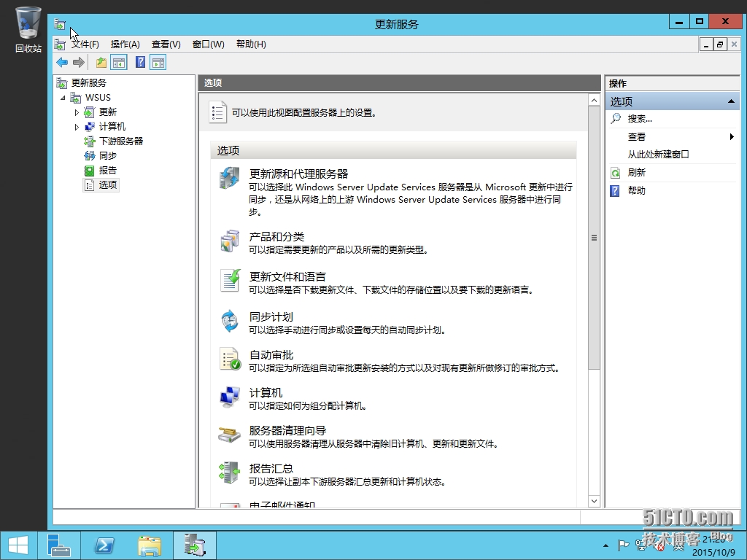
Task: Select 同步 in the tree
Action: pos(108,156)
